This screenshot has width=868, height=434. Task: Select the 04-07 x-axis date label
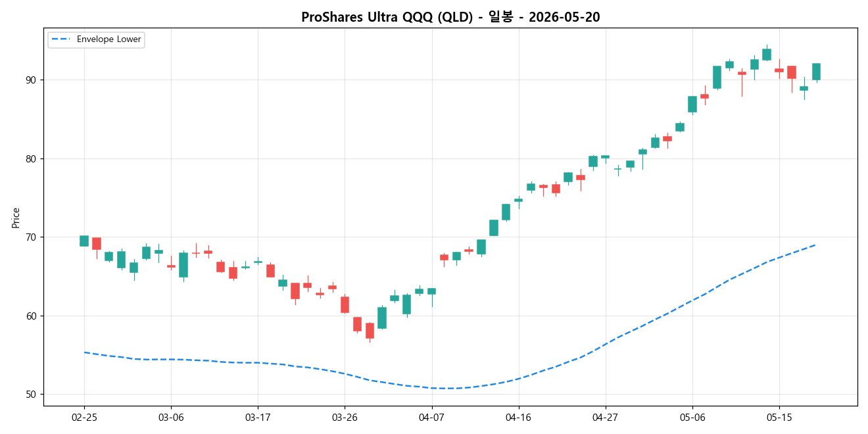[x=431, y=418]
